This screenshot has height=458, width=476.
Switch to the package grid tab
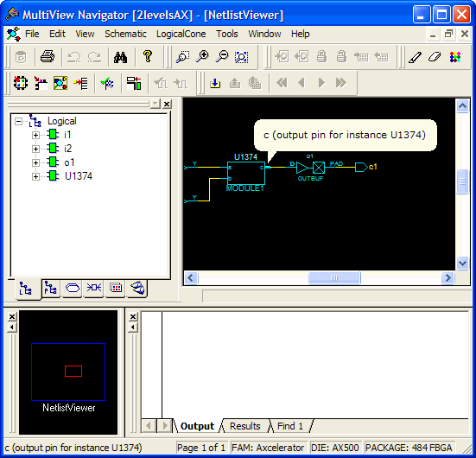116,288
